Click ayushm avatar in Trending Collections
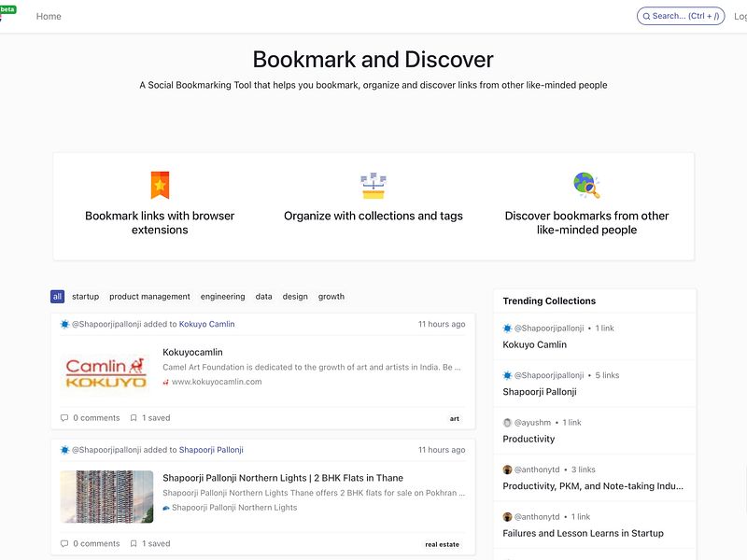Image resolution: width=747 pixels, height=560 pixels. coord(507,423)
